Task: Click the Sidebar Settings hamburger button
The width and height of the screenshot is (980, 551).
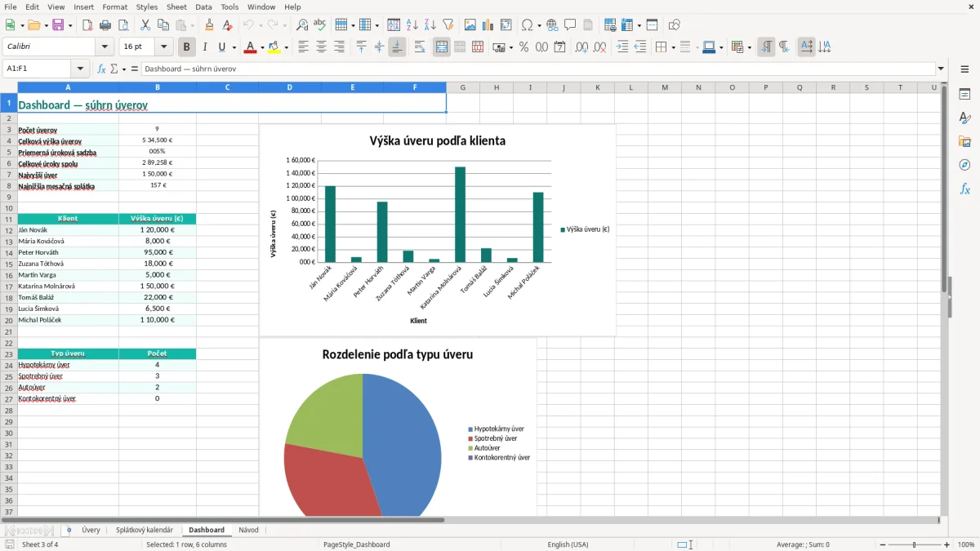Action: 964,69
